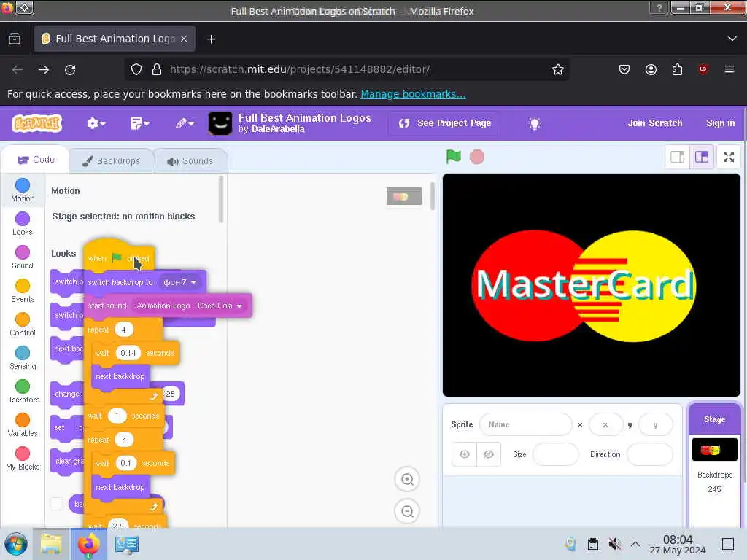Select the Events block category

click(23, 291)
